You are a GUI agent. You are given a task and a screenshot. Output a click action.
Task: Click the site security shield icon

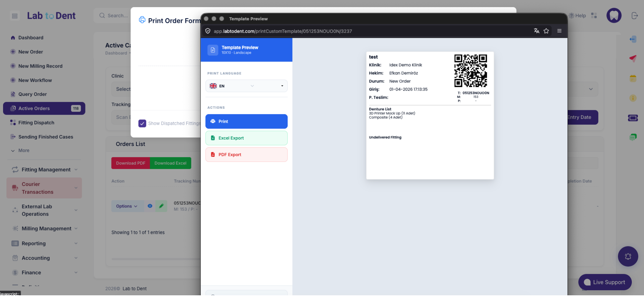[x=208, y=31]
